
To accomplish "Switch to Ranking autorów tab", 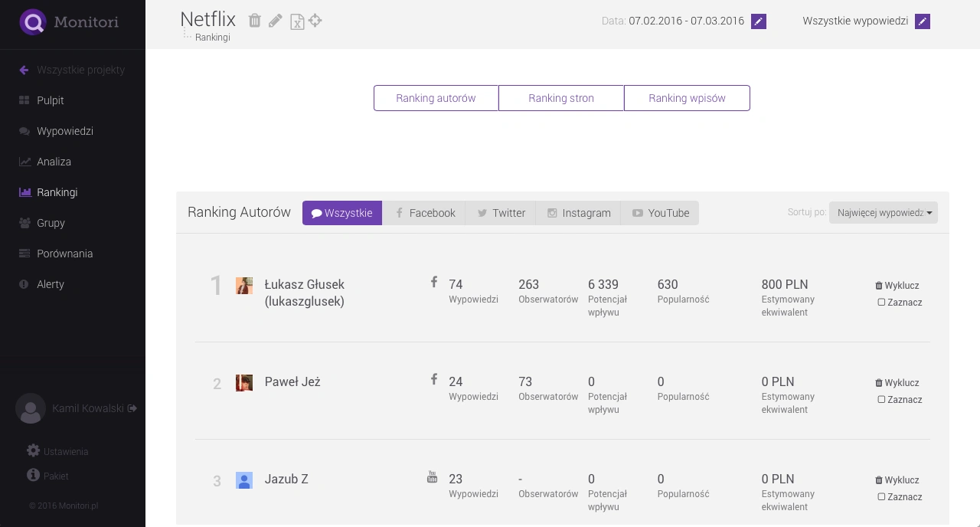I will [436, 98].
